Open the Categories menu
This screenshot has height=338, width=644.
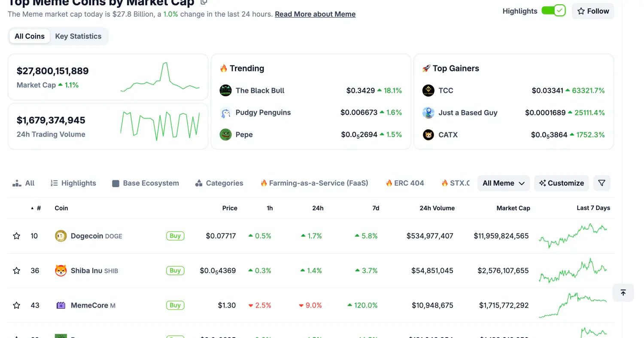[219, 183]
